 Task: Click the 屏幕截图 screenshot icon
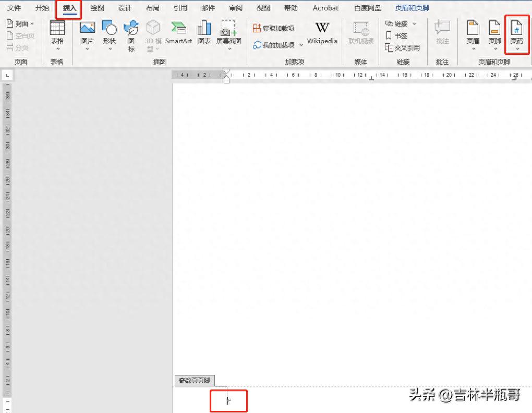[229, 29]
